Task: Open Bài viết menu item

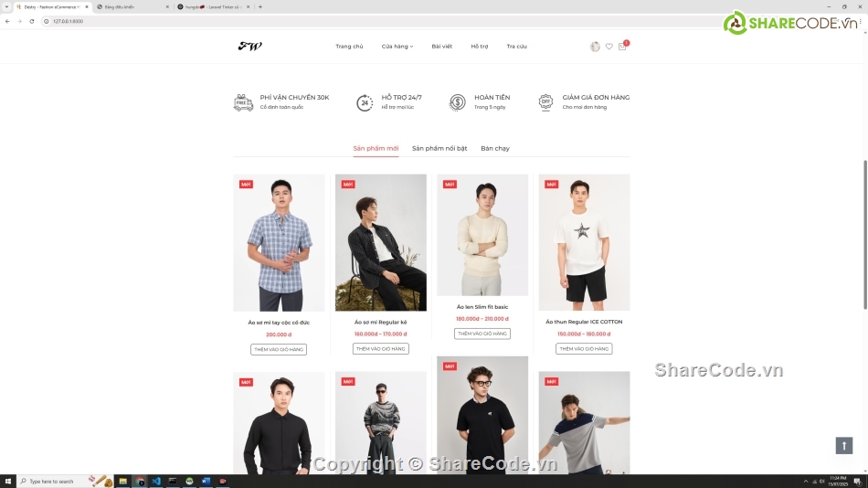Action: [441, 47]
